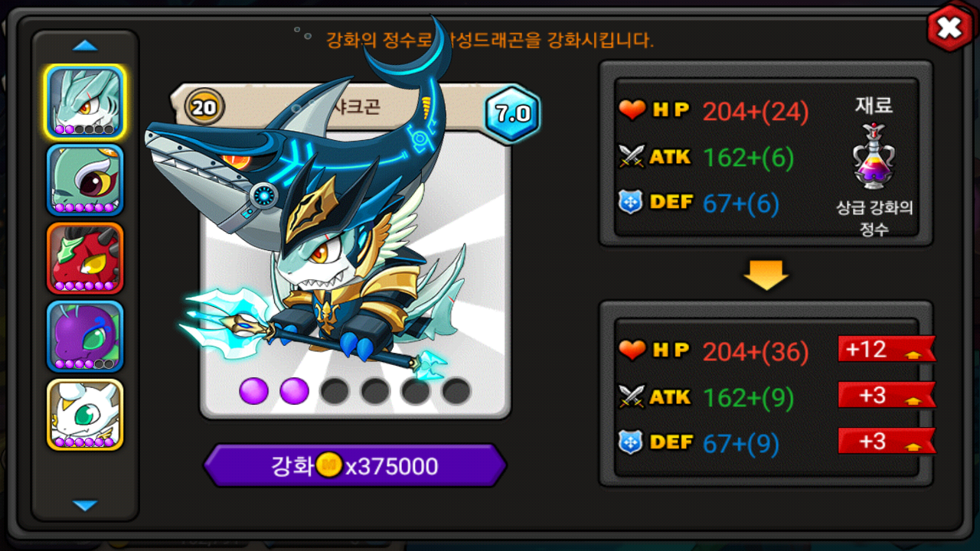Tap the 강화 x375000 enhance button
Screen dimensions: 980x551
tap(354, 465)
